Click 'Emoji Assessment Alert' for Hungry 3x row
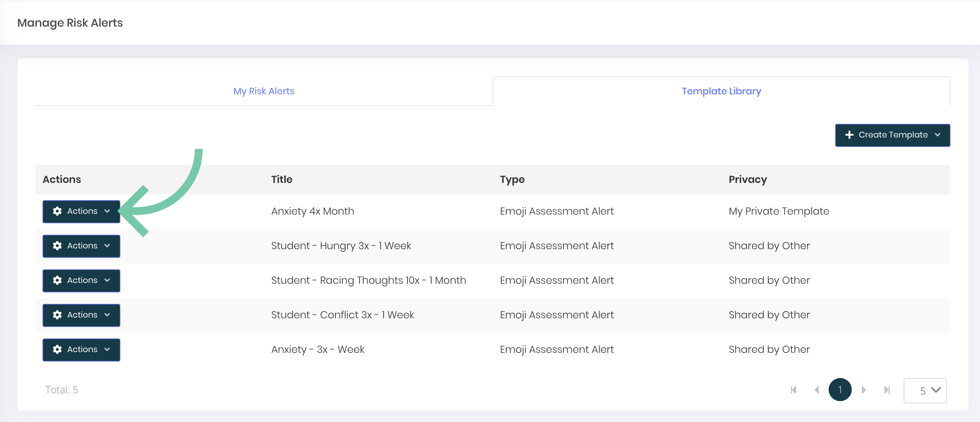 pyautogui.click(x=557, y=246)
